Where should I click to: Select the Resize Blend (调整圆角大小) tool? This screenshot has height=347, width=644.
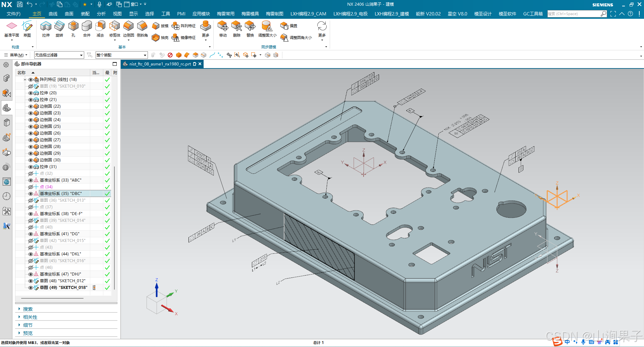(x=296, y=38)
